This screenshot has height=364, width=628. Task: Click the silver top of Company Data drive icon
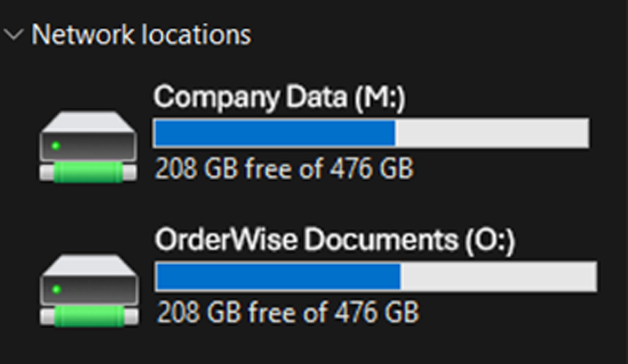point(88,122)
